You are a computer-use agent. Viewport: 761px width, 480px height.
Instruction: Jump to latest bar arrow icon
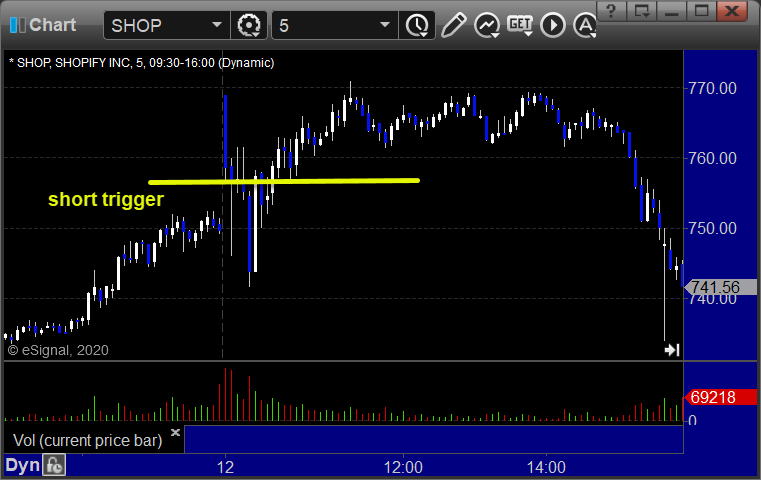click(x=672, y=349)
